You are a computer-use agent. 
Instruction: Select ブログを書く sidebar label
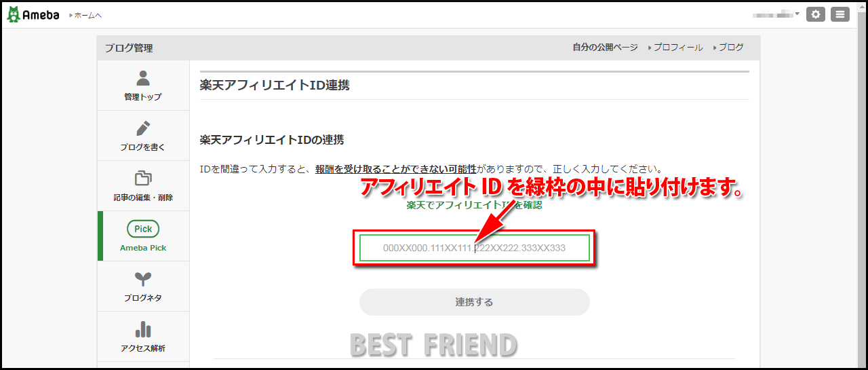[143, 147]
